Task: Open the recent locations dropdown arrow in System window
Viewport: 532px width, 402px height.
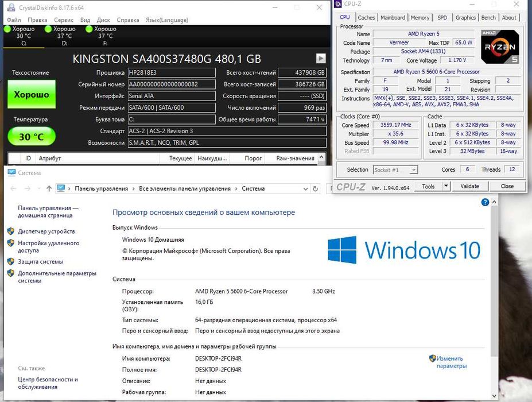Action: pos(39,188)
